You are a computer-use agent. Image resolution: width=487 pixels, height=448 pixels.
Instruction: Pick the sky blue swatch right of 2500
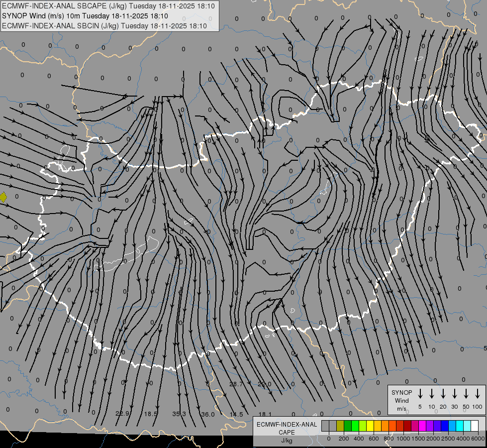(453, 426)
